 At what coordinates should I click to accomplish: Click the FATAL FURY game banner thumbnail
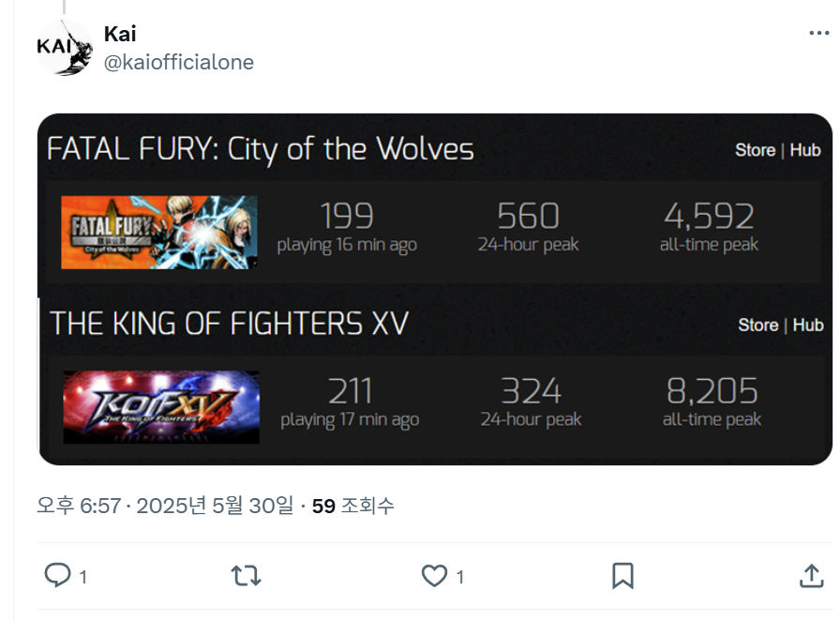pos(159,233)
